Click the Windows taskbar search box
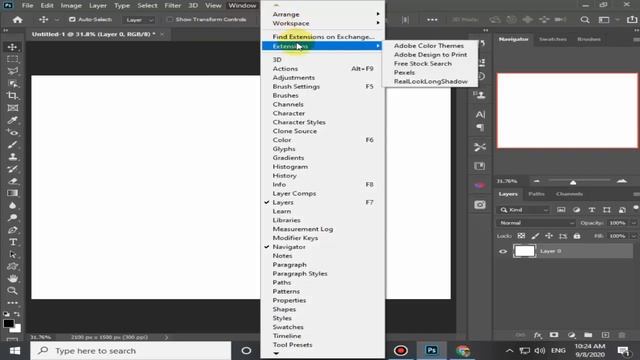640x360 pixels. pos(131,351)
